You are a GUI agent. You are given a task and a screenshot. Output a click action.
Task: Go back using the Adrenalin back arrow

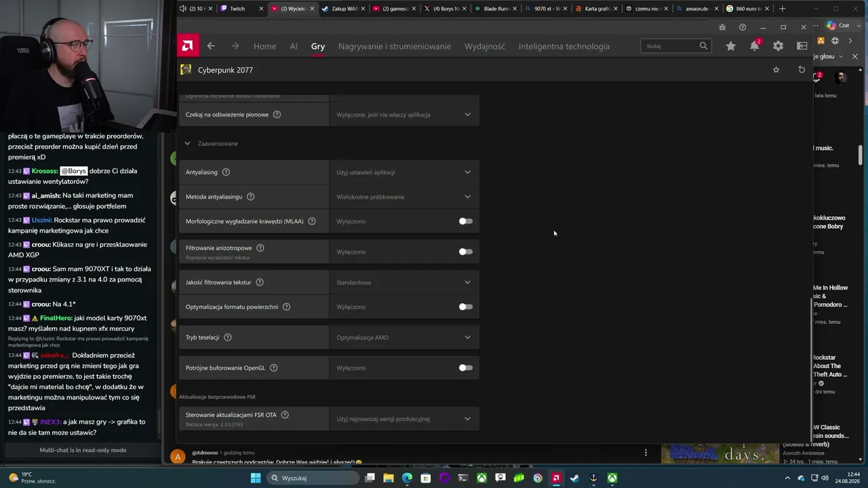coord(211,46)
